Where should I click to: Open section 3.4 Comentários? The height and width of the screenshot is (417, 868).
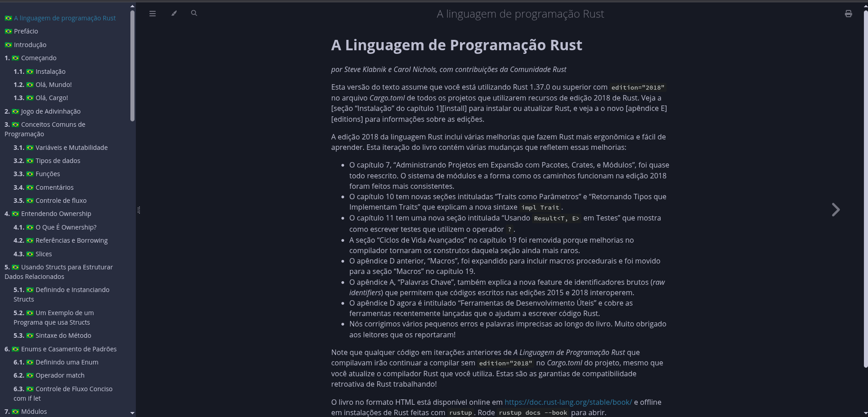(x=43, y=187)
